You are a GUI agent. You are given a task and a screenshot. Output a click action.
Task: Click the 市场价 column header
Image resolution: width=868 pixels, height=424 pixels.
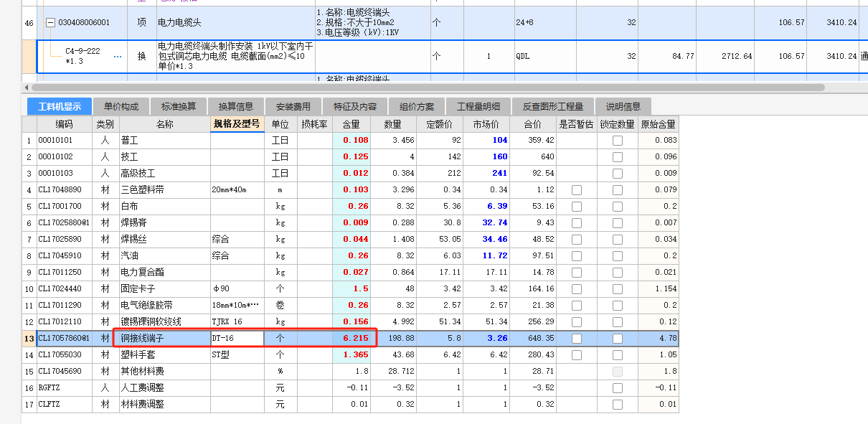pos(487,124)
